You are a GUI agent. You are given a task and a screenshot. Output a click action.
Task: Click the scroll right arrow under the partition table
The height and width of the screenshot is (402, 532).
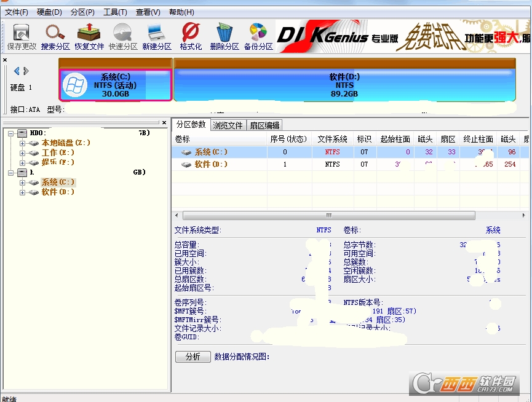coord(523,215)
